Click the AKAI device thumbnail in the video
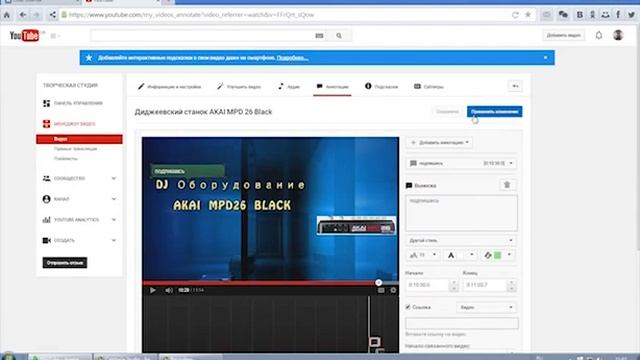 click(x=356, y=225)
